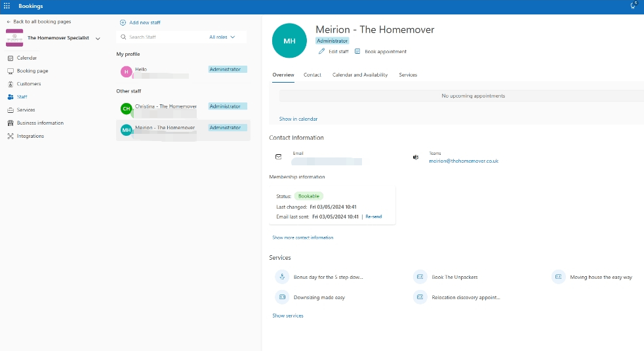Open the Integrations sidebar icon

pos(10,136)
